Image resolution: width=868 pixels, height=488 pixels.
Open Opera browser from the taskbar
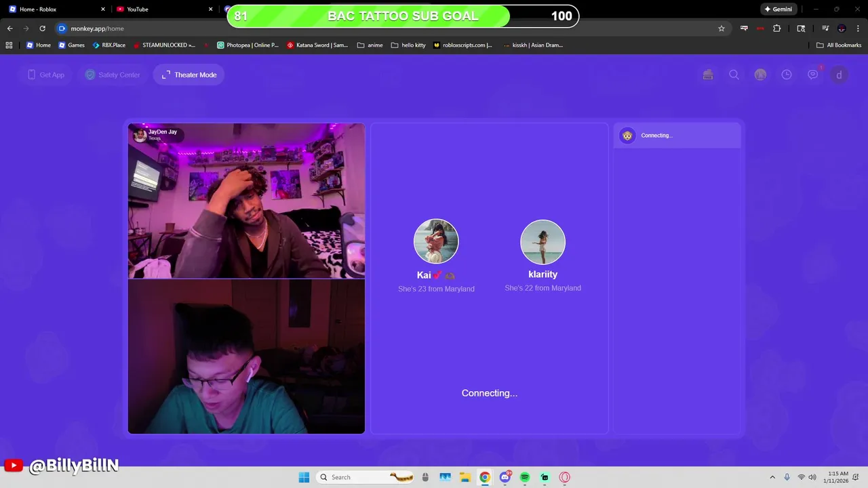pos(564,477)
